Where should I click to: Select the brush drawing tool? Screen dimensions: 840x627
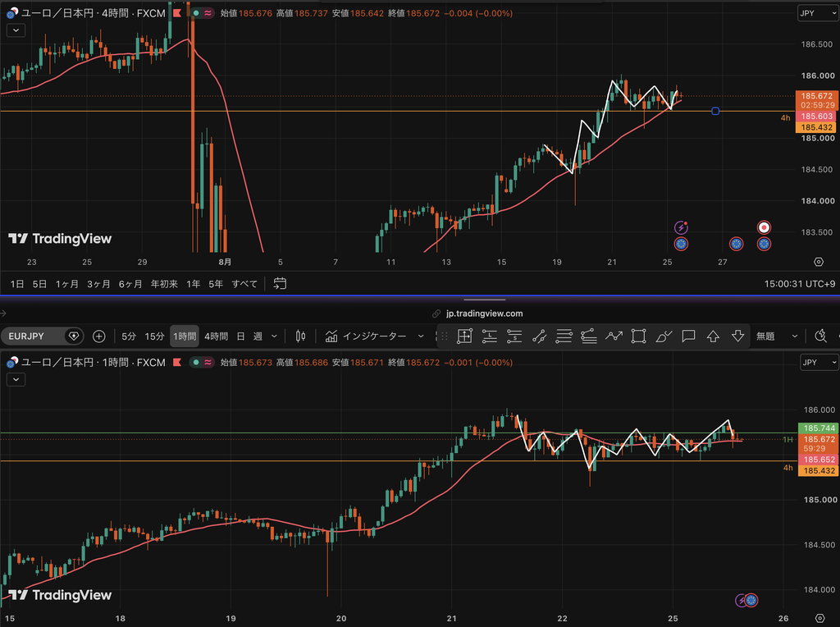coord(664,336)
